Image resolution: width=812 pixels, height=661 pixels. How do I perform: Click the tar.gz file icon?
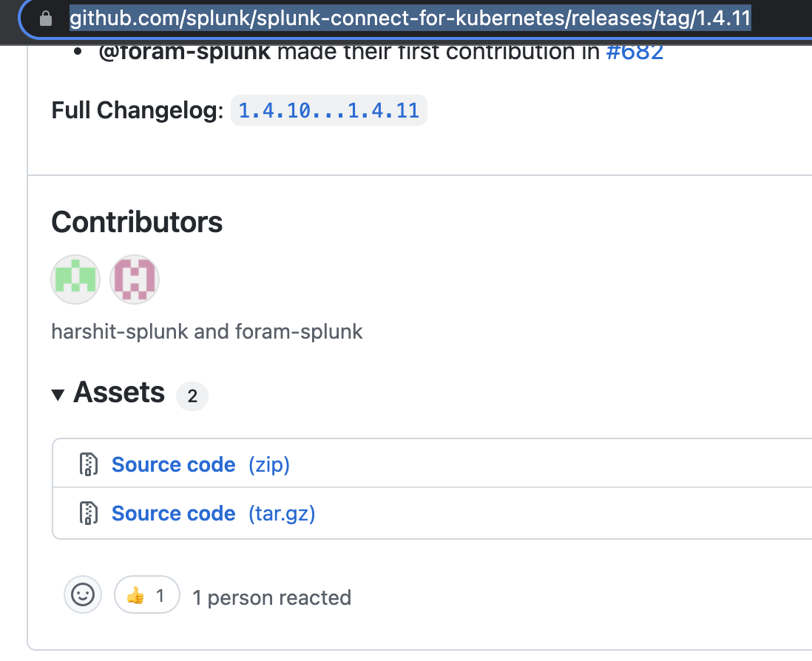click(89, 513)
